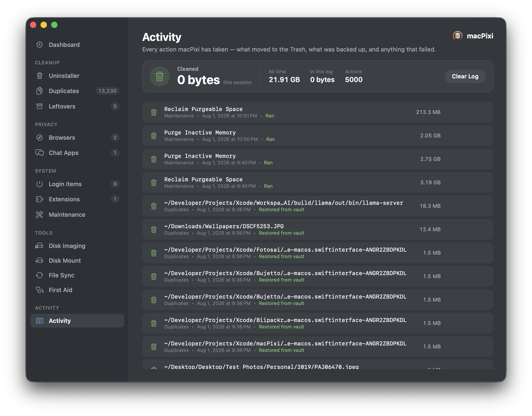Click 'In this log' 0 bytes value
Image resolution: width=532 pixels, height=416 pixels.
click(x=322, y=80)
